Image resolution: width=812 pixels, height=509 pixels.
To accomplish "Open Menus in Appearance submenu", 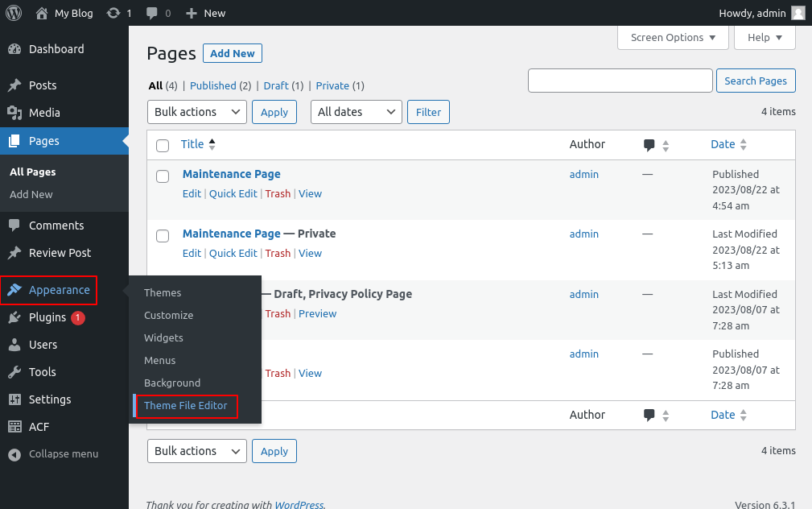I will pos(159,360).
